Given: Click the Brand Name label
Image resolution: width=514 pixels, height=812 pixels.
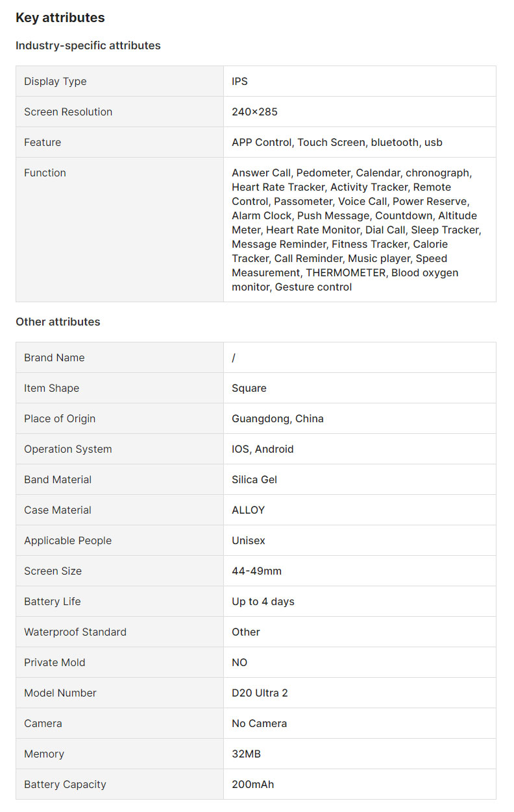Looking at the screenshot, I should tap(55, 358).
